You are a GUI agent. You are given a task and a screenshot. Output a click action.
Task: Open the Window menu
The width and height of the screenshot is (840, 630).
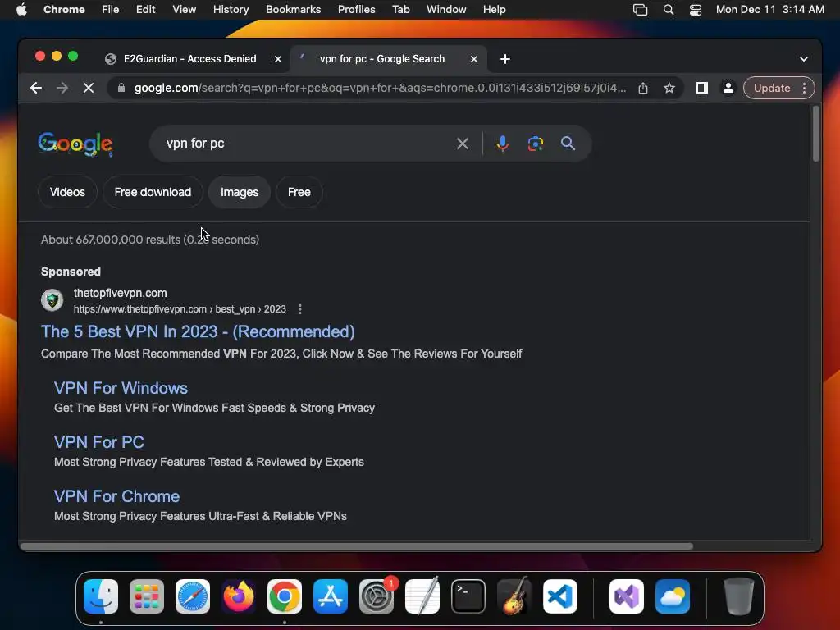click(x=446, y=10)
